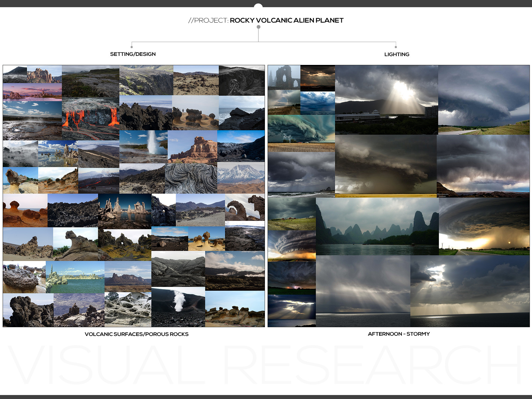Select the supercell over road with setting sun
532x399 pixels.
point(484,226)
